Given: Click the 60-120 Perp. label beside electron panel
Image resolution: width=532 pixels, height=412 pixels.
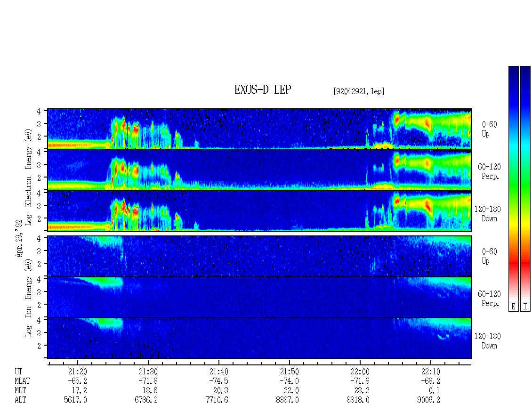Looking at the screenshot, I should 489,171.
